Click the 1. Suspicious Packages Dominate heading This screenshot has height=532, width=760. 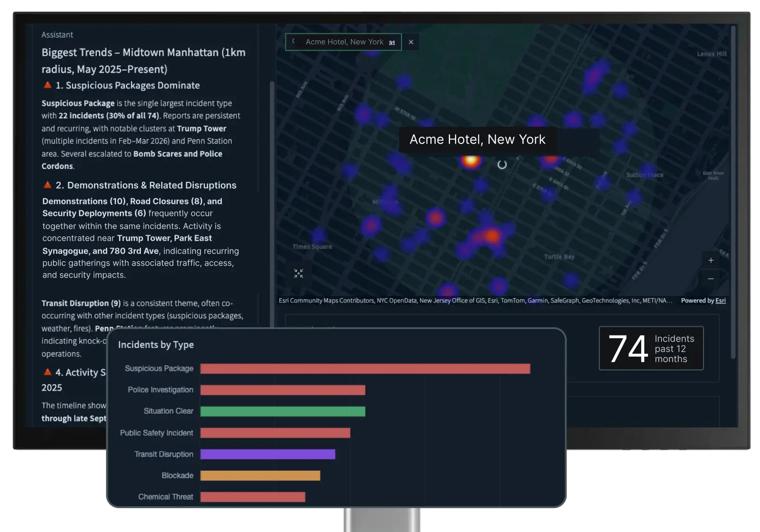pyautogui.click(x=128, y=86)
